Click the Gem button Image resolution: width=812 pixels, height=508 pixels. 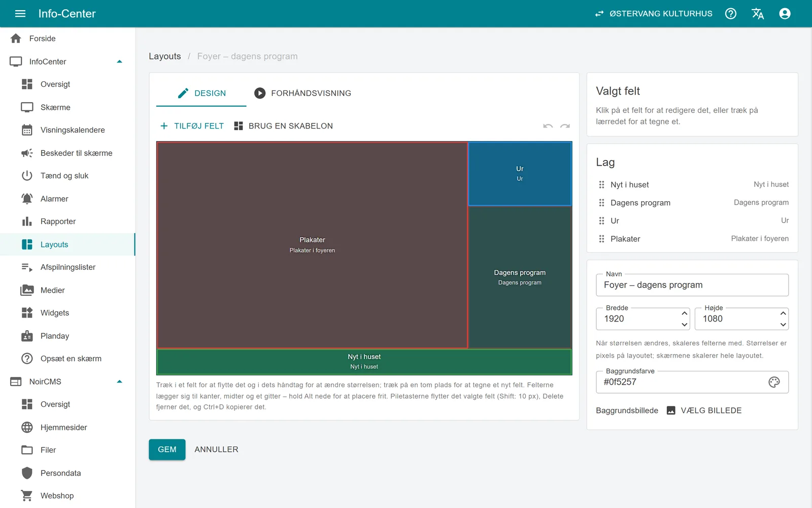pyautogui.click(x=167, y=450)
